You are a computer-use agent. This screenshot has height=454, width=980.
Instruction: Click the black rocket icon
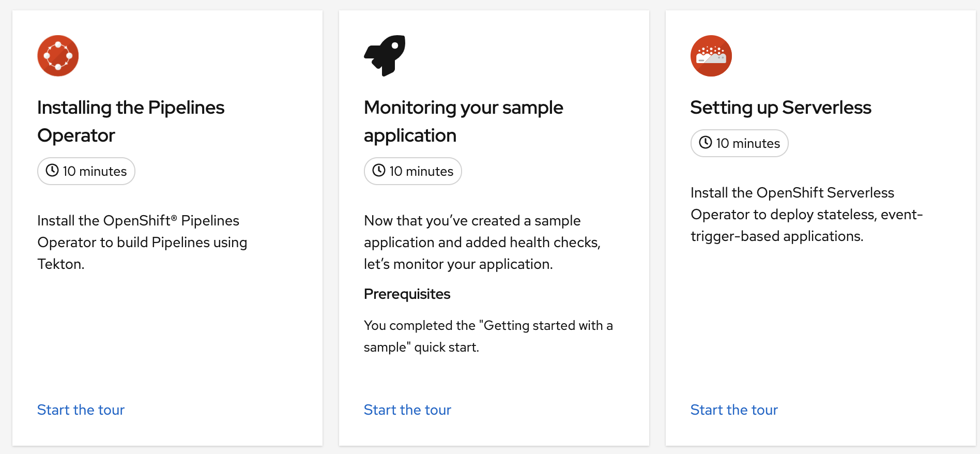385,55
